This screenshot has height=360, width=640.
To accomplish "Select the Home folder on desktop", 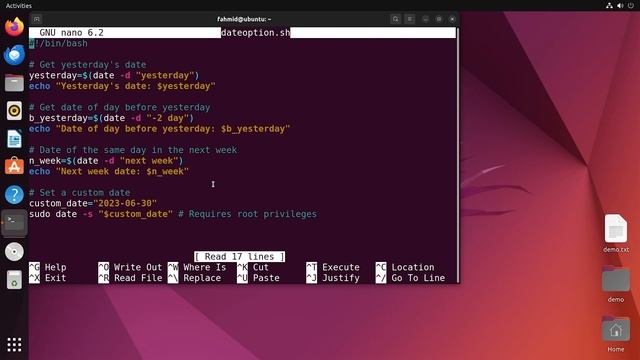I will [616, 333].
